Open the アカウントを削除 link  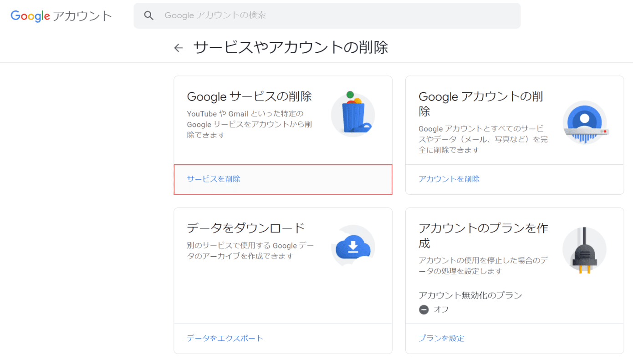point(449,179)
